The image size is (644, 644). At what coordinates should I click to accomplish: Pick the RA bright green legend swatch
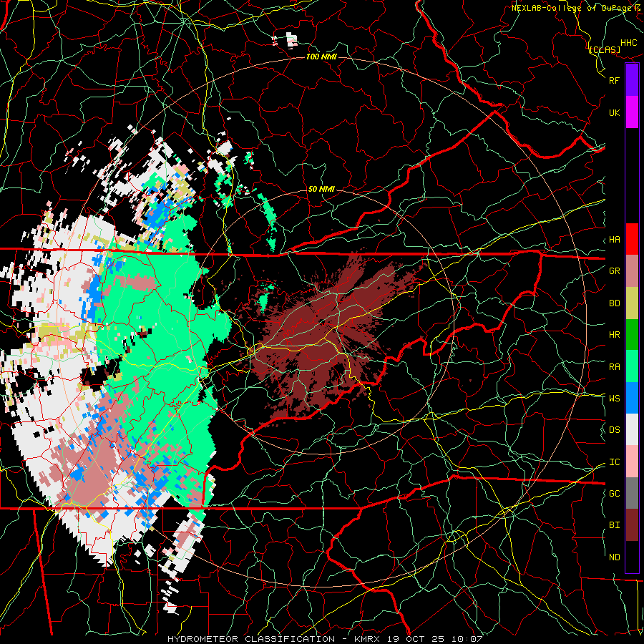coord(632,366)
